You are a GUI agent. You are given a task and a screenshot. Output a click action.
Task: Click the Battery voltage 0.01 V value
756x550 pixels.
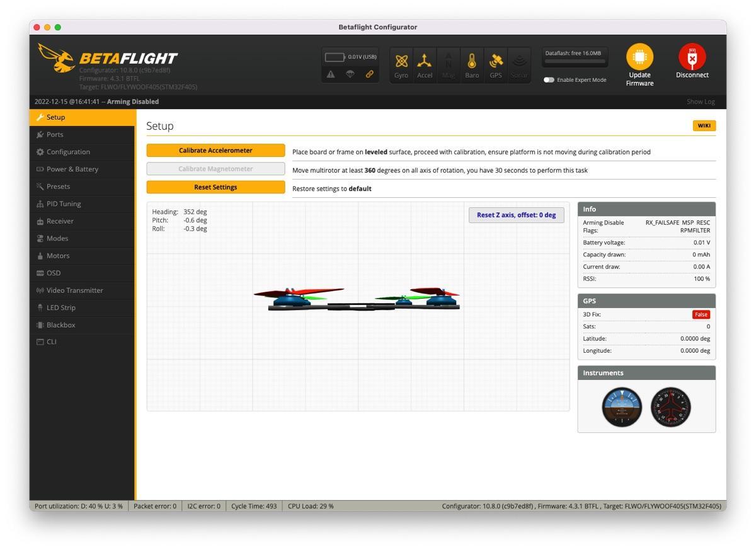point(702,243)
